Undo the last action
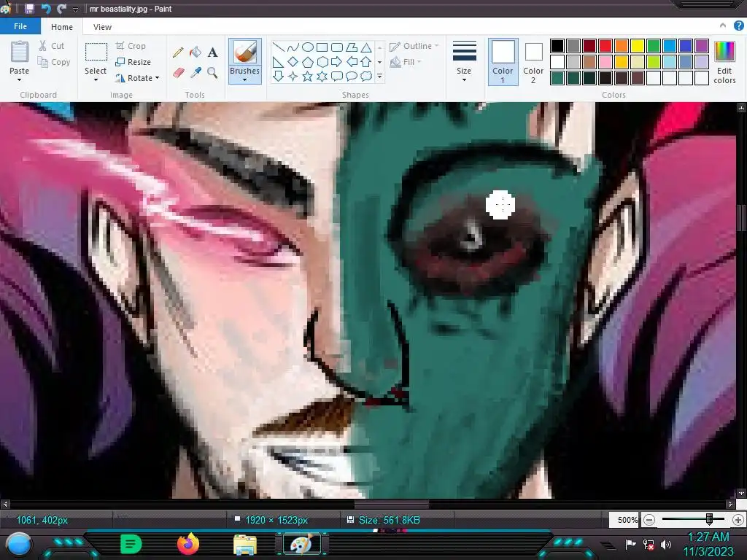The width and height of the screenshot is (747, 560). 46,9
